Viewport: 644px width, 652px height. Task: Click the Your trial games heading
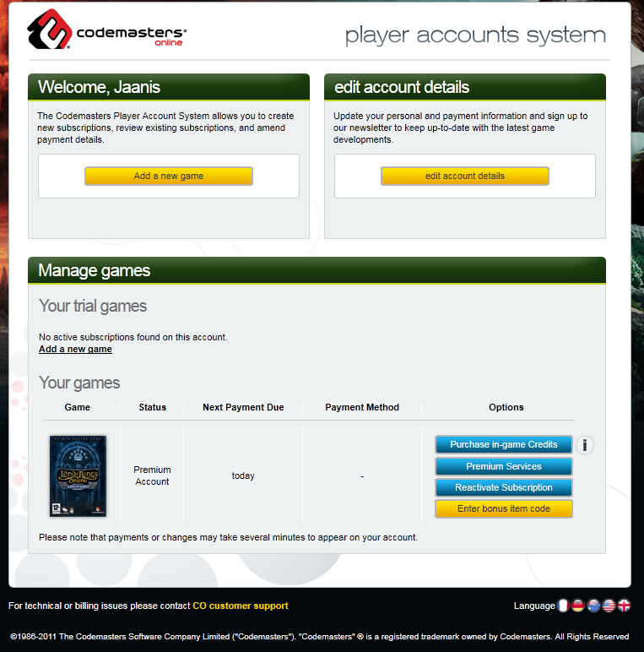tap(93, 306)
